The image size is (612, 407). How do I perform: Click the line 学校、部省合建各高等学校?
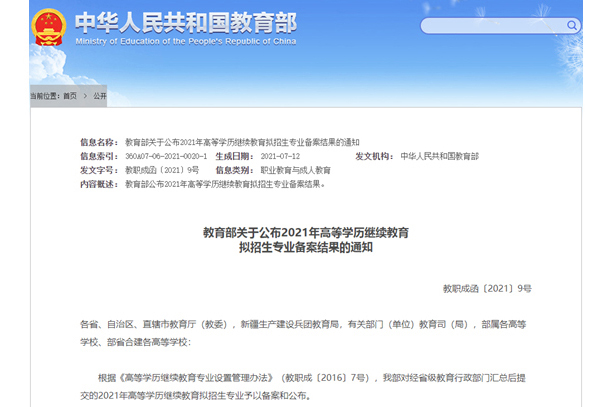coord(135,342)
